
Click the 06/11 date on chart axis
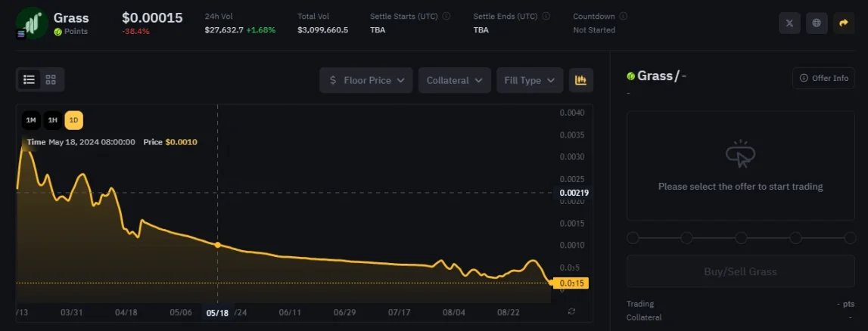(x=290, y=312)
